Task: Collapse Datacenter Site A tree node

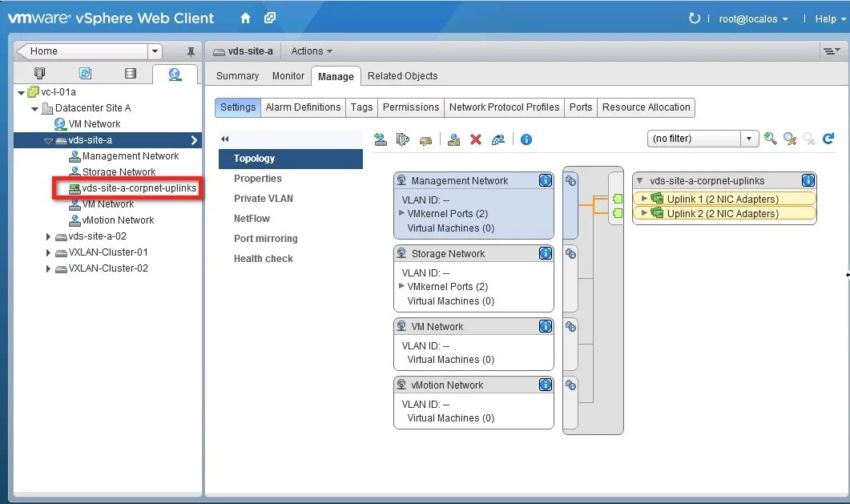Action: [x=34, y=109]
